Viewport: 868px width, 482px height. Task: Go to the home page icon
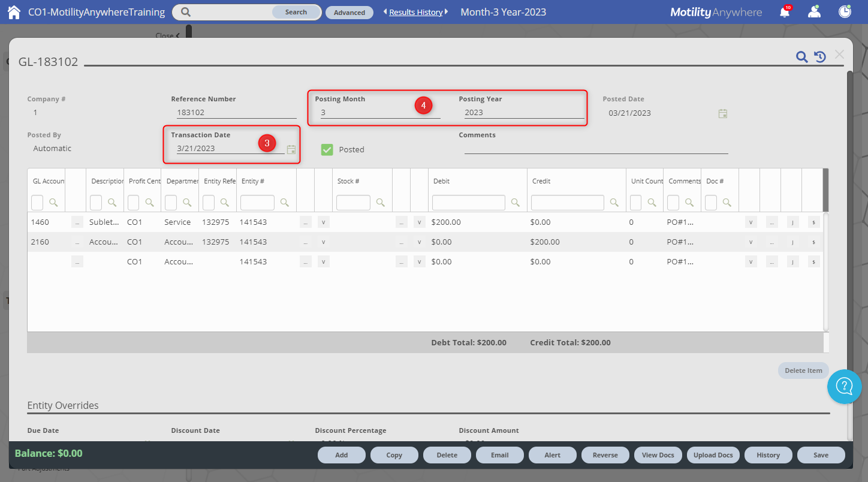[x=14, y=12]
